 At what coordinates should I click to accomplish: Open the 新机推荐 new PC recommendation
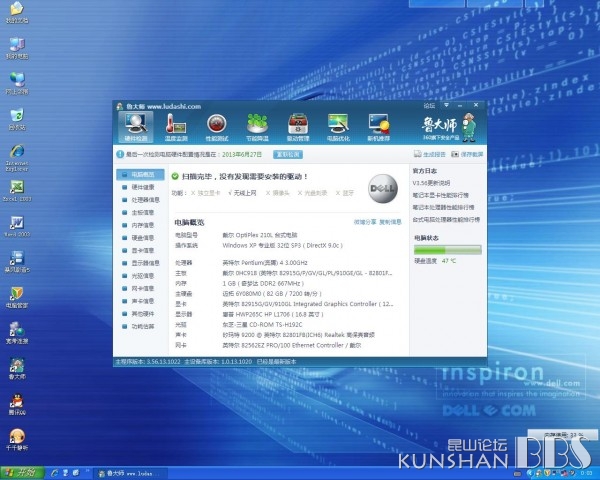(x=378, y=127)
